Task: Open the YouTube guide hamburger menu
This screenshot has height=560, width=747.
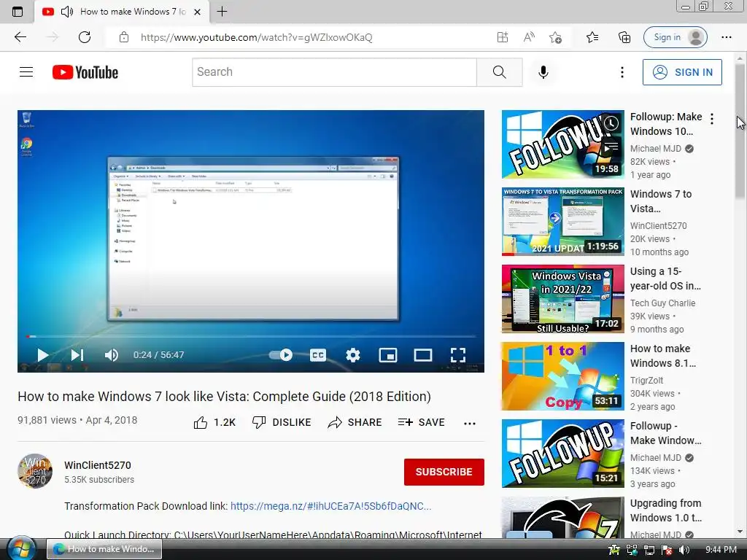Action: (x=26, y=72)
